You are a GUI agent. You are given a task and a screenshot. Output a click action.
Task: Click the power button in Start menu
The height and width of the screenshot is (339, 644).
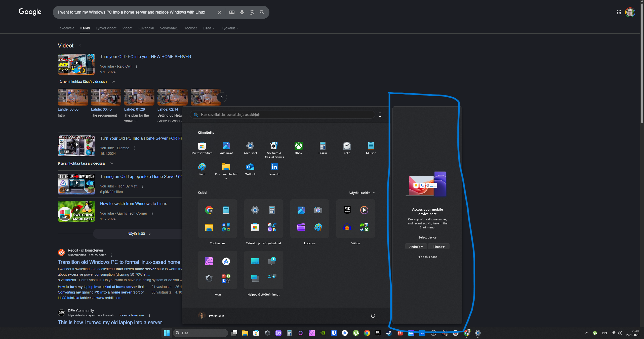pyautogui.click(x=373, y=316)
